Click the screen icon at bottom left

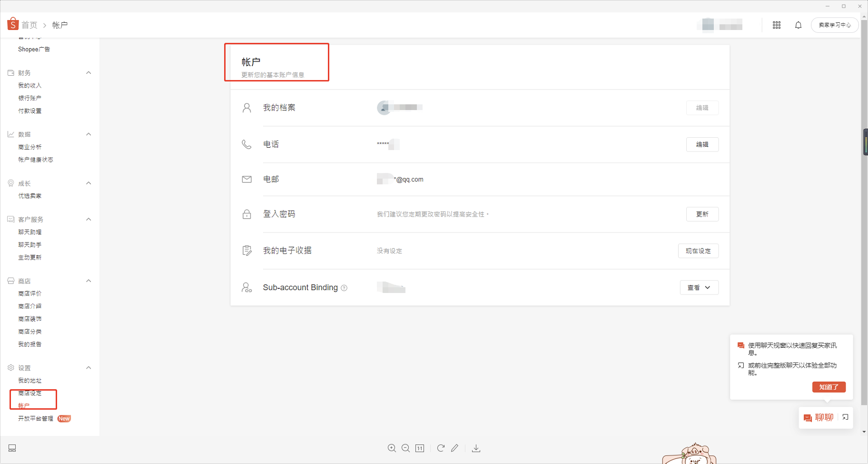pyautogui.click(x=12, y=448)
